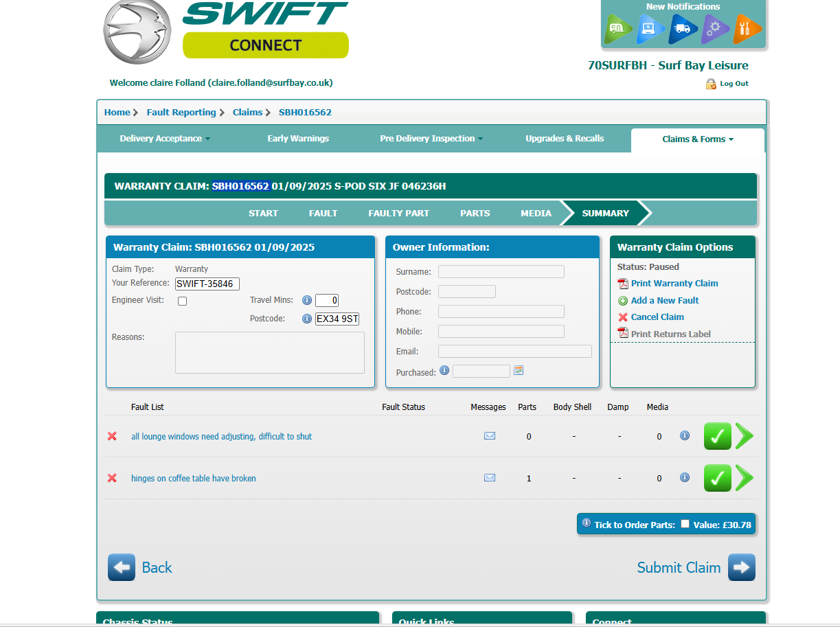Delete the coffee table hinges fault
The height and width of the screenshot is (627, 840).
point(112,478)
